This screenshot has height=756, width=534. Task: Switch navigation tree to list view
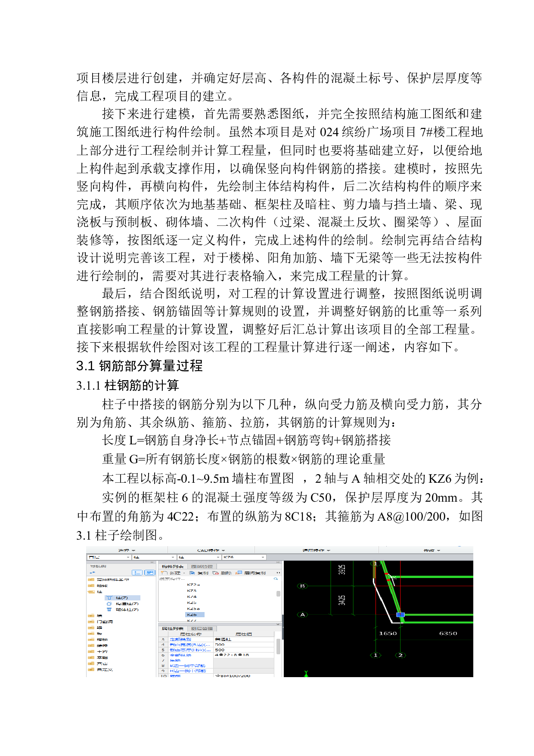pyautogui.click(x=137, y=572)
